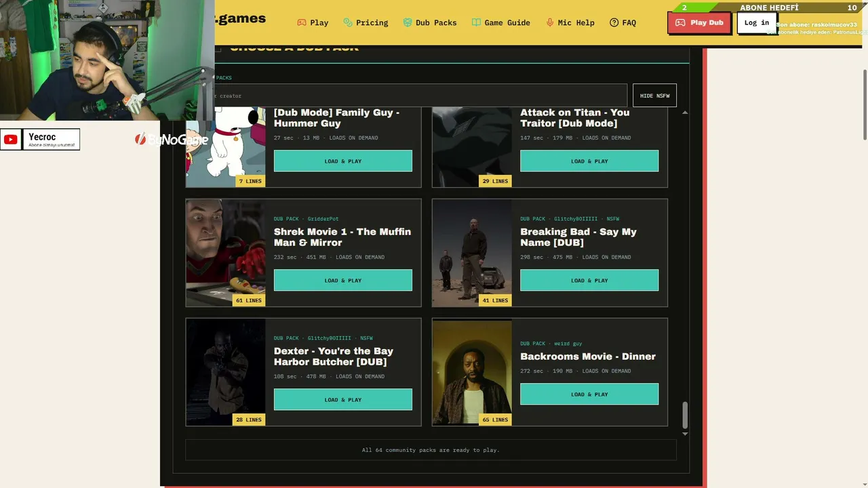This screenshot has height=488, width=868.
Task: Click the title "Attack on Titan - You Traitor [Dub Mode]"
Action: click(x=575, y=118)
